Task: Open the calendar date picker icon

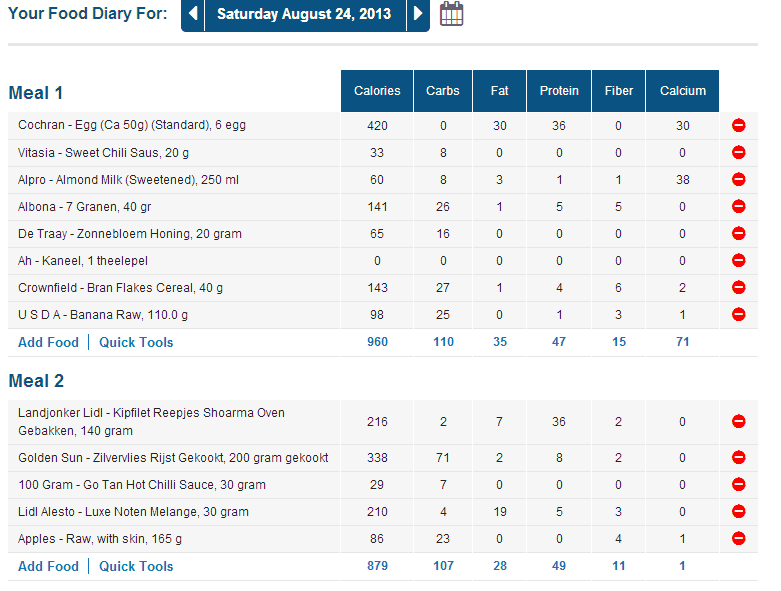Action: click(x=452, y=14)
